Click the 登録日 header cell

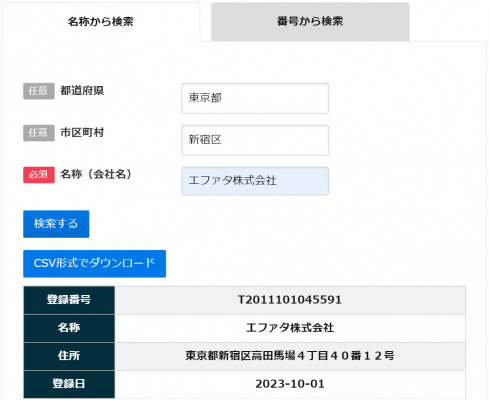(69, 384)
